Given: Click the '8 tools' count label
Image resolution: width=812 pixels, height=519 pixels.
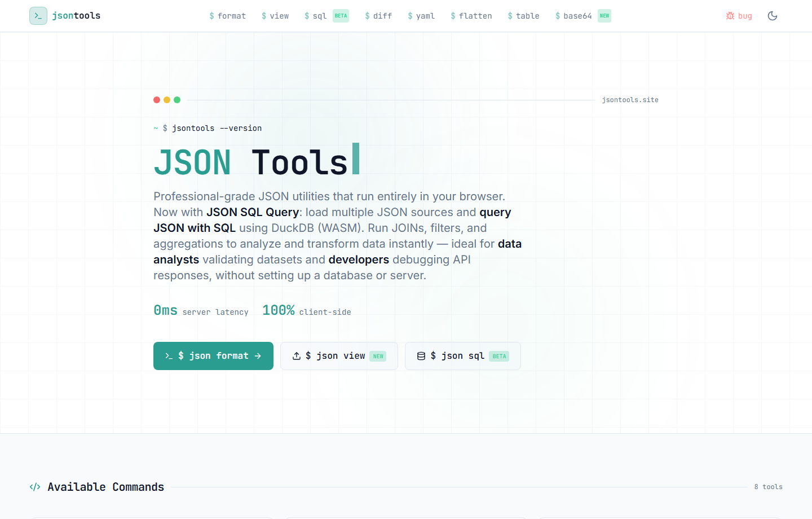Looking at the screenshot, I should click(769, 487).
